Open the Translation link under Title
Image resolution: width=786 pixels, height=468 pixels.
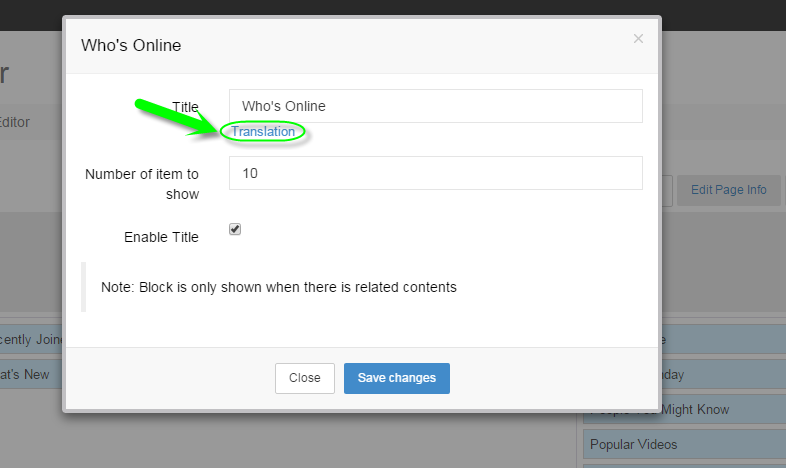click(x=263, y=132)
